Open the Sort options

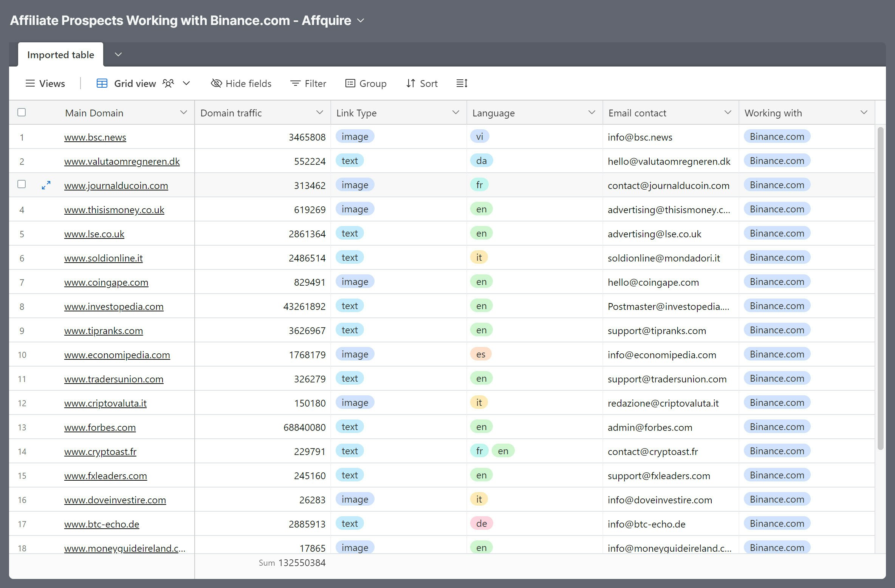point(422,84)
